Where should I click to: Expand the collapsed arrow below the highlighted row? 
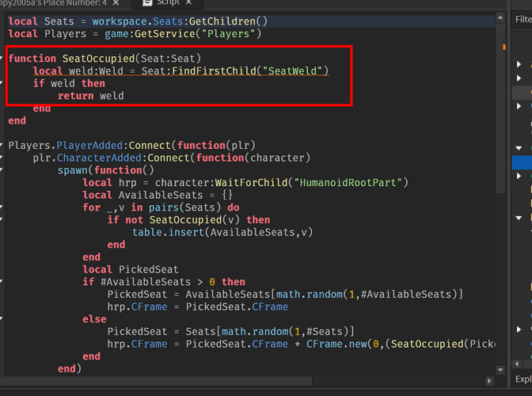pos(519,176)
